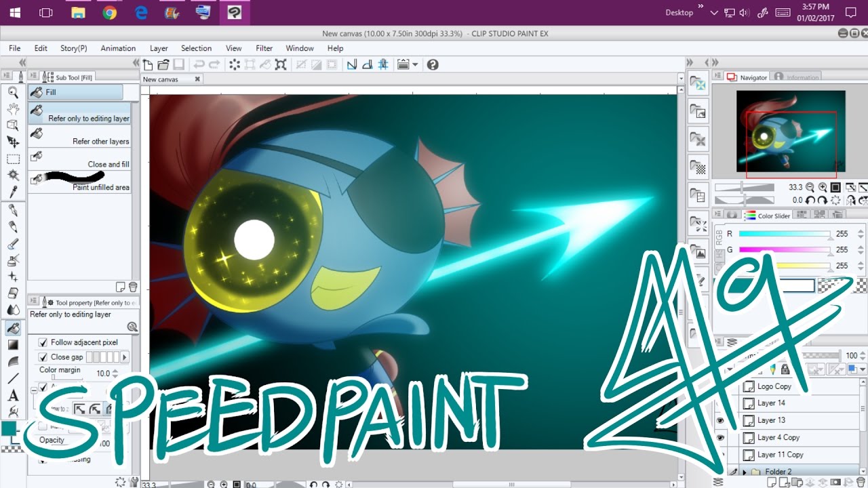Select the Auto select wand tool
868x488 pixels.
click(x=13, y=176)
